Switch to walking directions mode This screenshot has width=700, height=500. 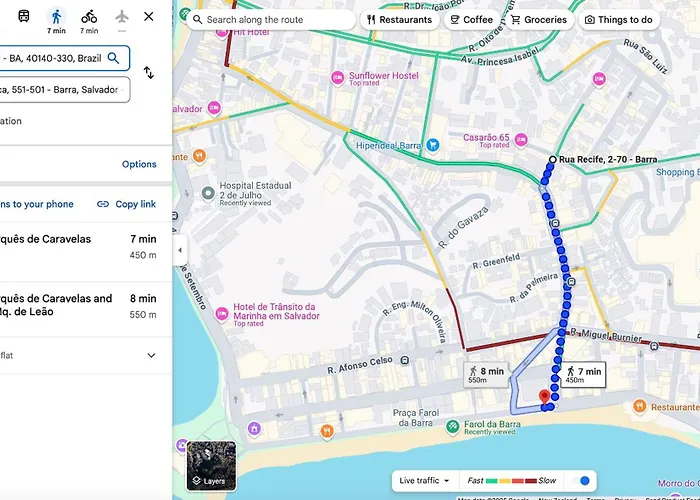pyautogui.click(x=56, y=21)
